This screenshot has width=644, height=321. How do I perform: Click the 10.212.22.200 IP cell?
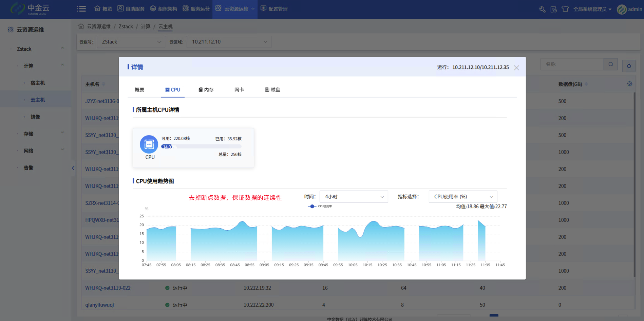coord(259,305)
